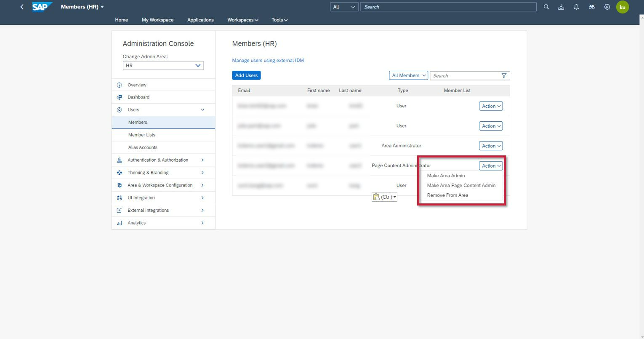Click the magnifier search icon

pos(546,7)
